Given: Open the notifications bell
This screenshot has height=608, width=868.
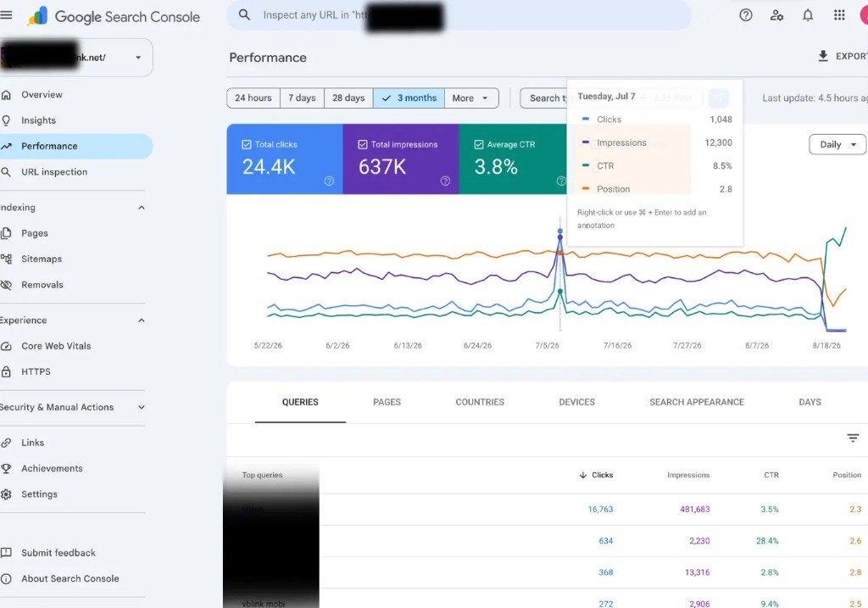Looking at the screenshot, I should 808,15.
